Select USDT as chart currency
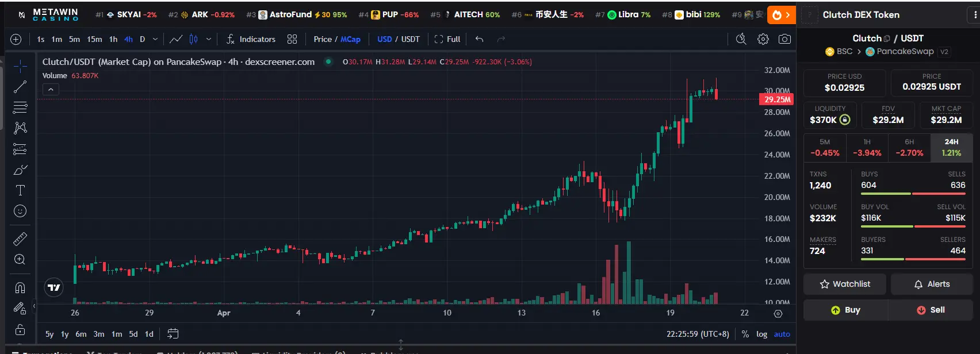 411,39
